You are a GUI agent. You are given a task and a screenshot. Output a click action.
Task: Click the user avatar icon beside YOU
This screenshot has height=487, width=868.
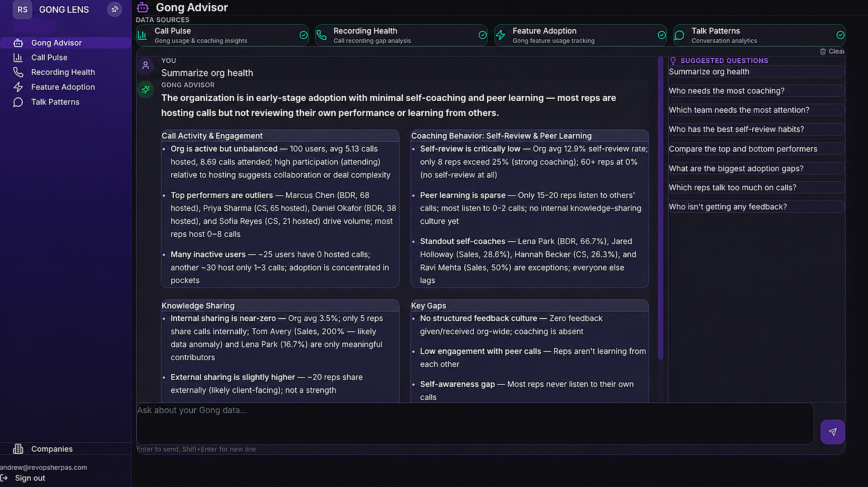146,66
